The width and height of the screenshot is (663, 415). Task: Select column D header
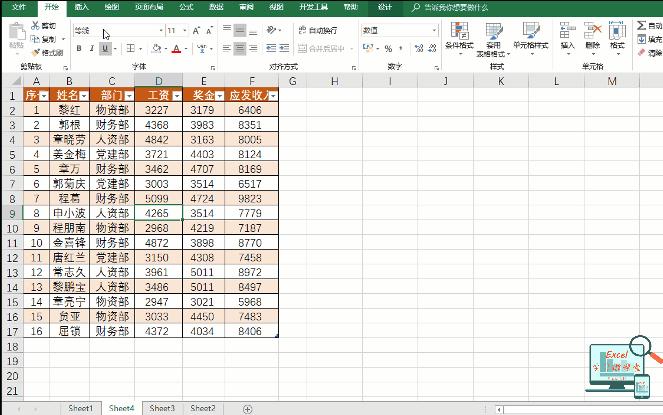coord(159,81)
